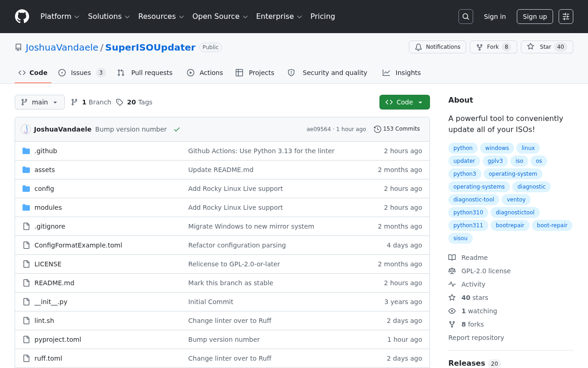The height and width of the screenshot is (368, 588).
Task: Open the Projects tab
Action: (x=255, y=73)
